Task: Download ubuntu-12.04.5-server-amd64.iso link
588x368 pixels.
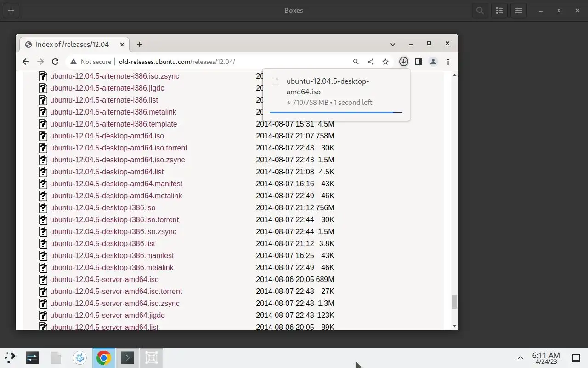Action: 104,280
